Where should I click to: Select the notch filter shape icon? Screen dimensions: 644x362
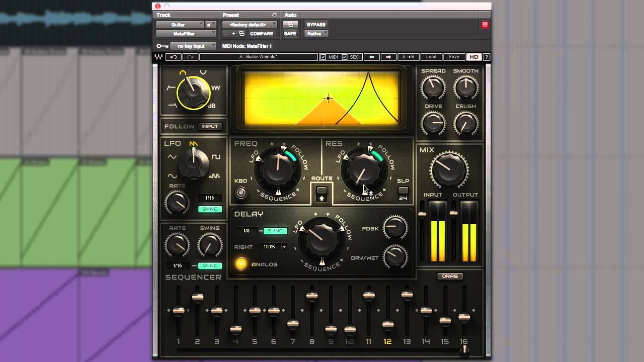[x=203, y=73]
